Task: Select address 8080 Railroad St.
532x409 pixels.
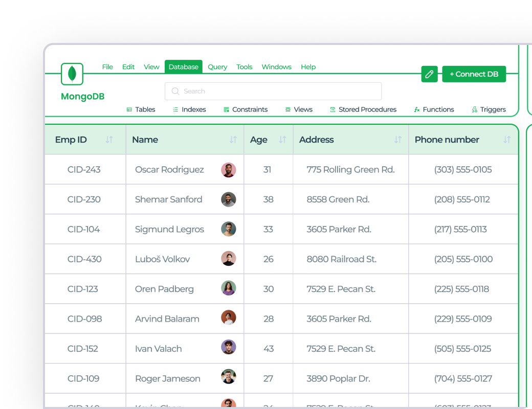Action: click(342, 259)
